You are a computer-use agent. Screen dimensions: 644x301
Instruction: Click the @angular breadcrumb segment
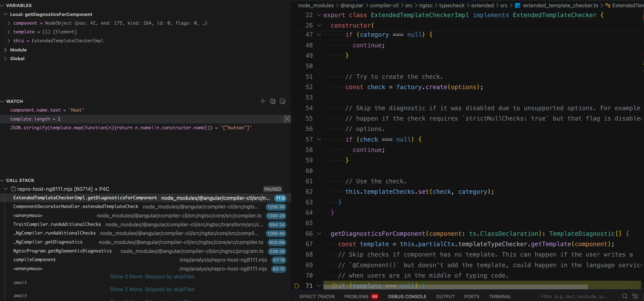click(352, 6)
